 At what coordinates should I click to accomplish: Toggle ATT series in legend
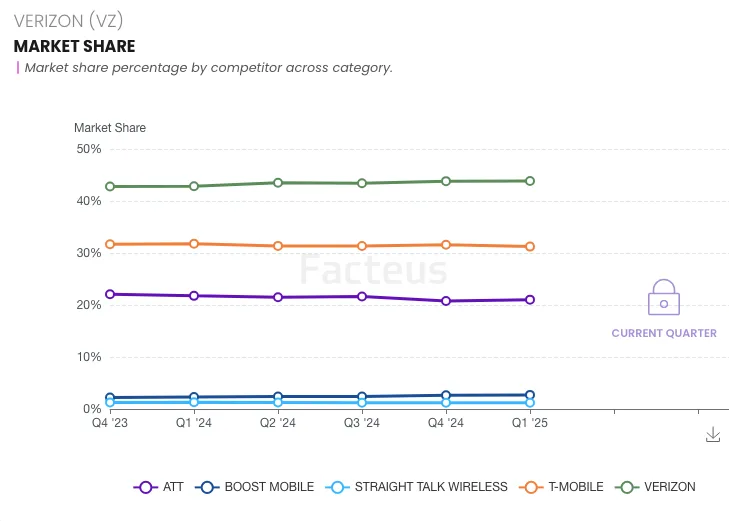point(159,487)
